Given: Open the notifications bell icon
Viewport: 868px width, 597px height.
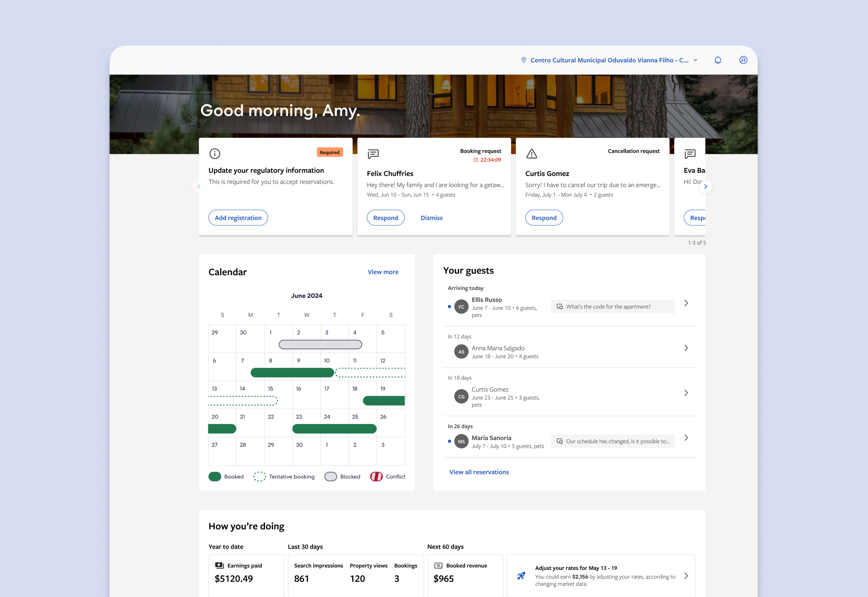Looking at the screenshot, I should click(x=718, y=60).
